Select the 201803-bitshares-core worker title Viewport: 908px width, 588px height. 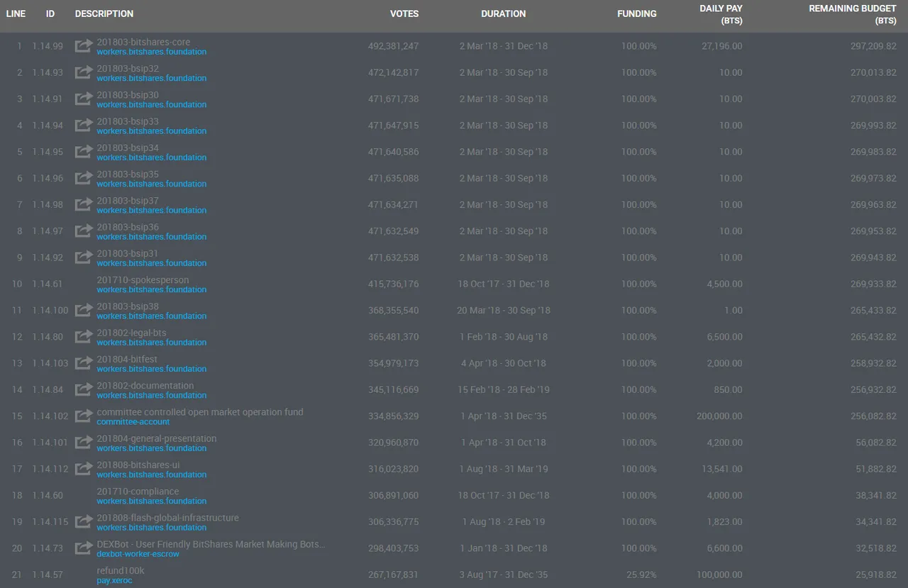(143, 42)
